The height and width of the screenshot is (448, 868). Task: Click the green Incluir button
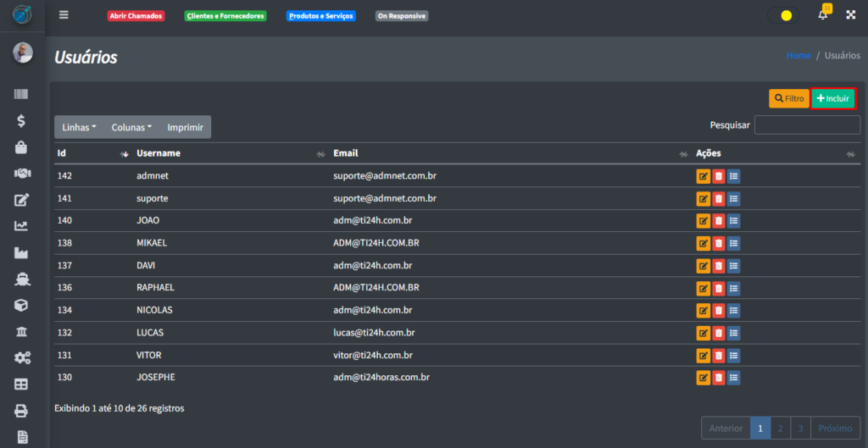pos(833,98)
